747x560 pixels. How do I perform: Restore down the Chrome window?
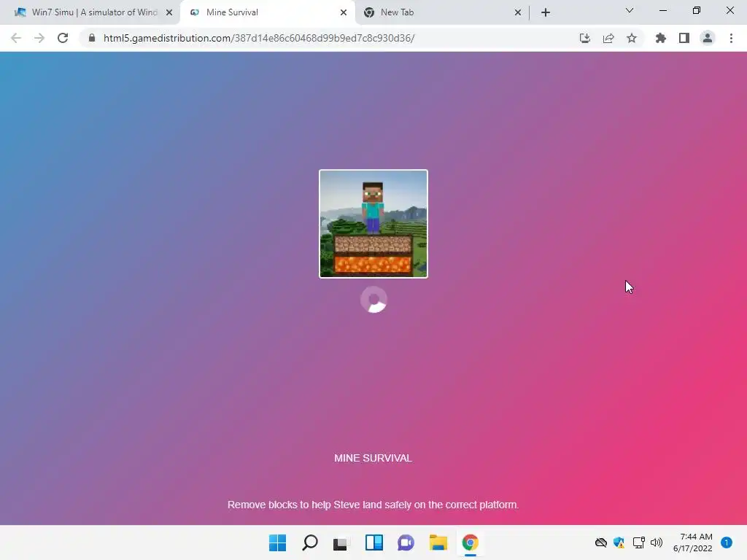[x=697, y=10]
